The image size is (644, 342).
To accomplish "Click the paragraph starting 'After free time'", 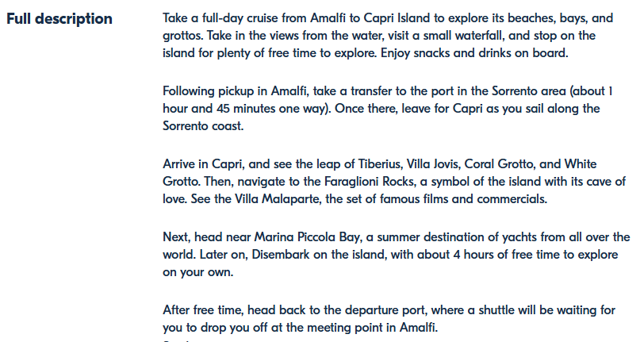I will pyautogui.click(x=389, y=318).
